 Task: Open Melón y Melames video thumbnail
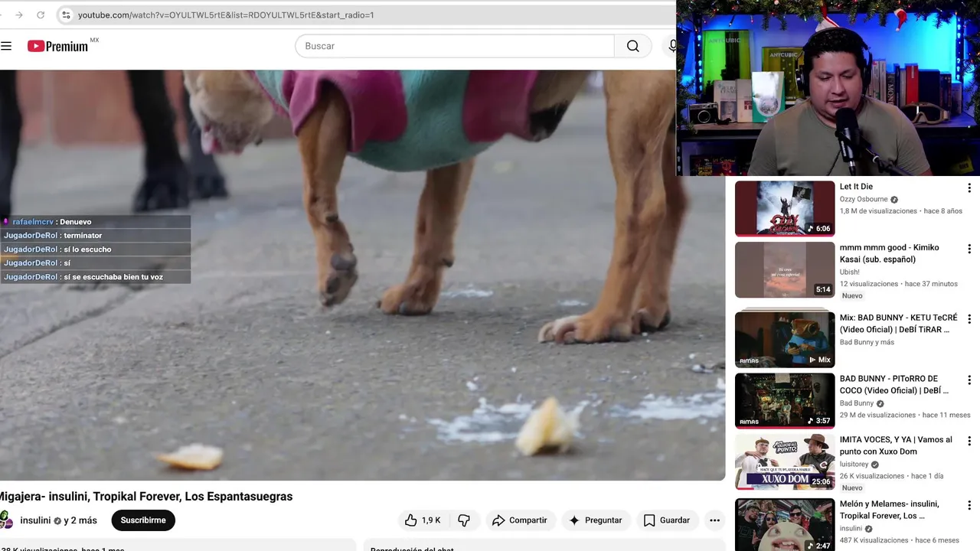coord(785,525)
